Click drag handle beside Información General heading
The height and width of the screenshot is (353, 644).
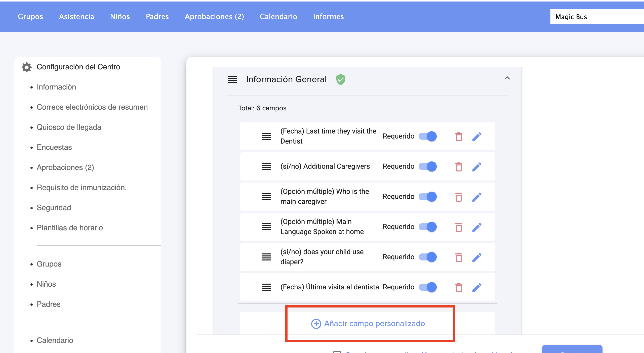tap(232, 79)
